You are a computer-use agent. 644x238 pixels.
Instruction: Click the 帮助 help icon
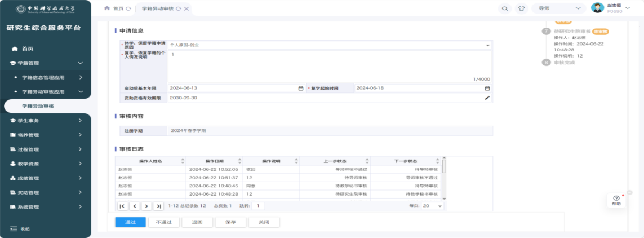click(616, 200)
